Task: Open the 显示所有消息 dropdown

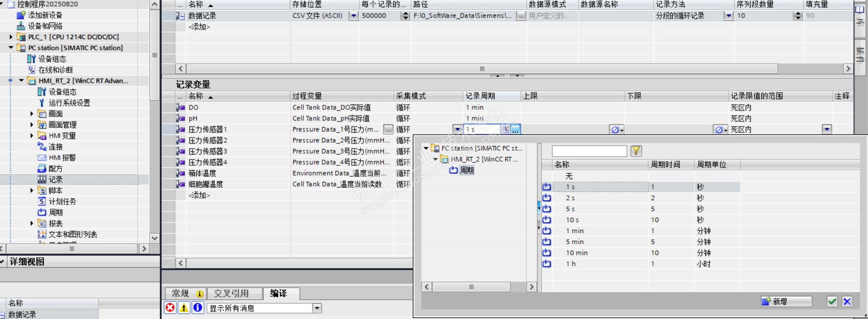Action: point(317,308)
